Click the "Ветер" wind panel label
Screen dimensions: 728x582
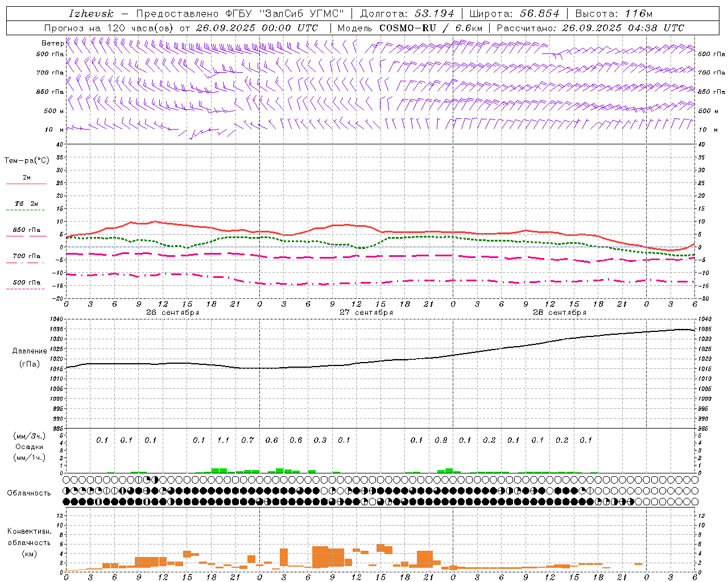tap(52, 43)
